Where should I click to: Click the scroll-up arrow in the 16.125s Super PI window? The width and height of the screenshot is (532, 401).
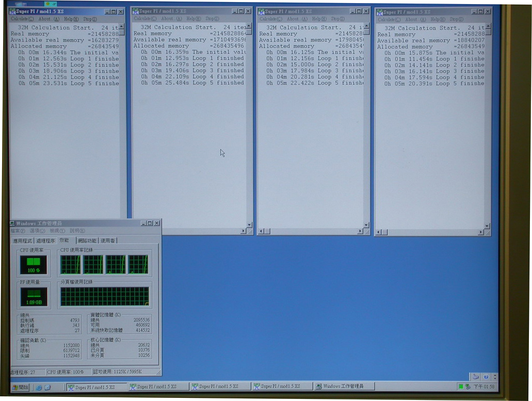click(x=366, y=26)
